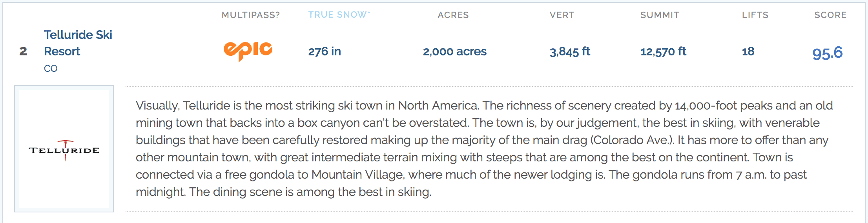Sort by the VERT column header
The height and width of the screenshot is (223, 868).
(562, 15)
